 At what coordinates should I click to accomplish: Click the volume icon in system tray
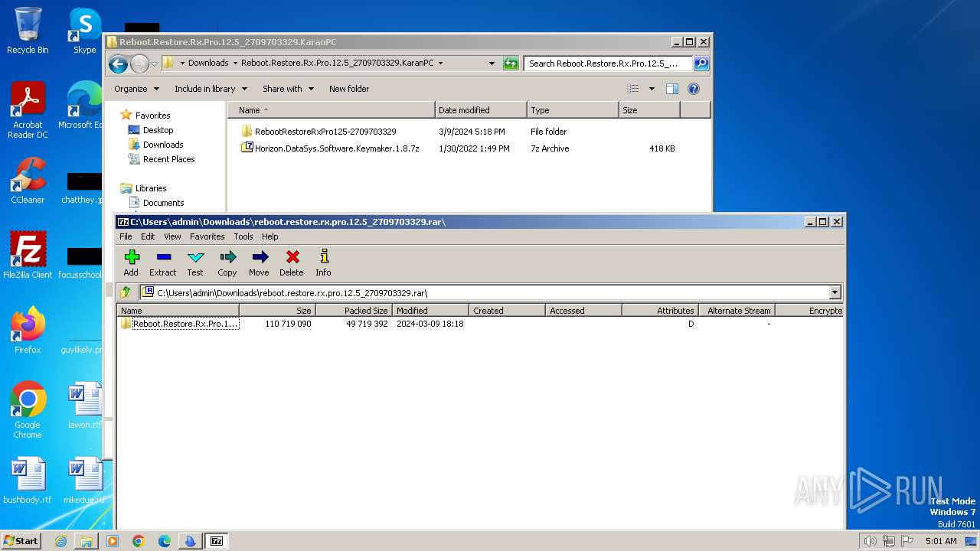(870, 541)
